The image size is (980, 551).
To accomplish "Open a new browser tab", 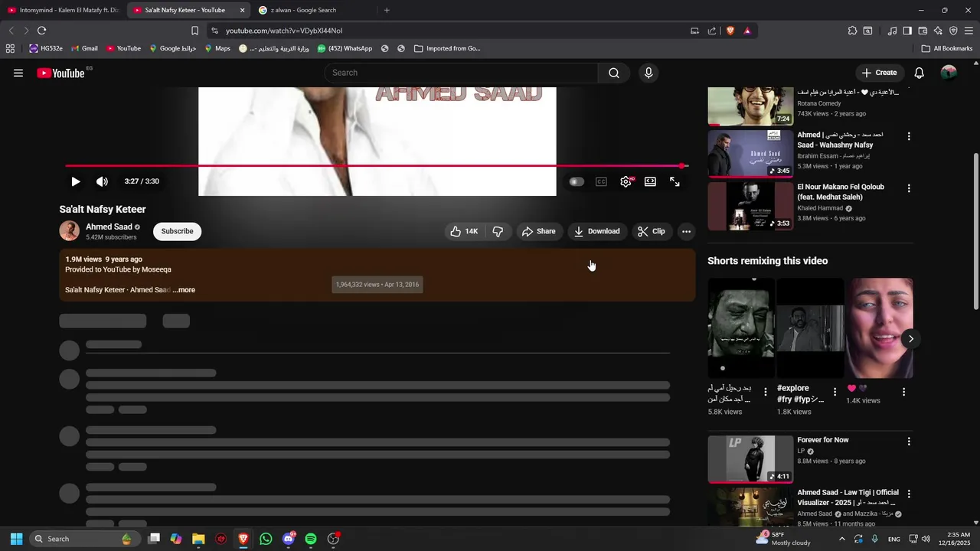I will coord(387,10).
